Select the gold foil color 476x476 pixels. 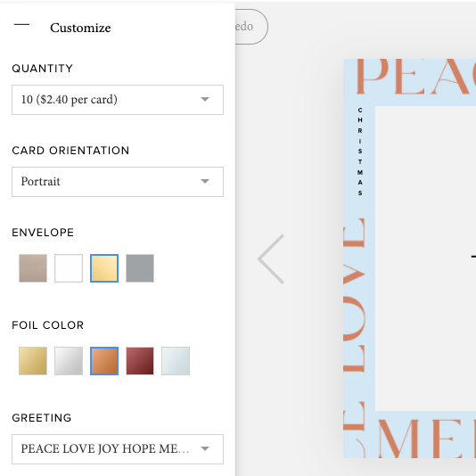33,361
